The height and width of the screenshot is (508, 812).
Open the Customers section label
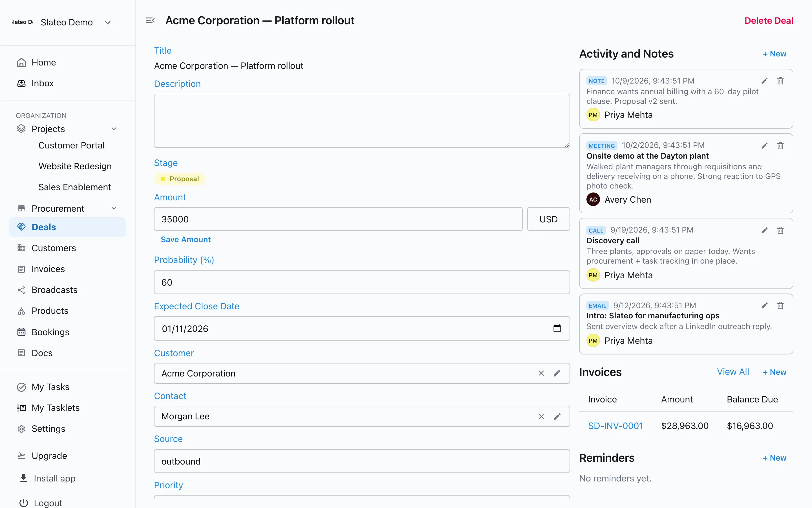[54, 248]
